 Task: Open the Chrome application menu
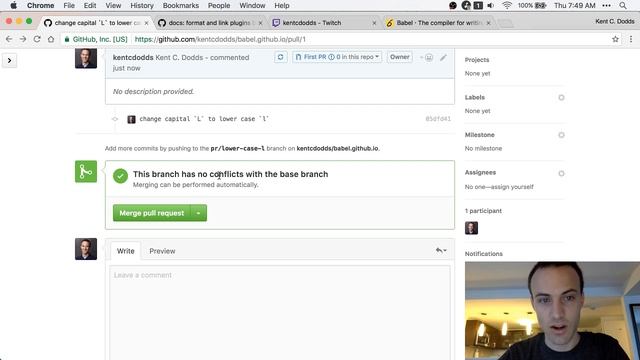[x=40, y=5]
